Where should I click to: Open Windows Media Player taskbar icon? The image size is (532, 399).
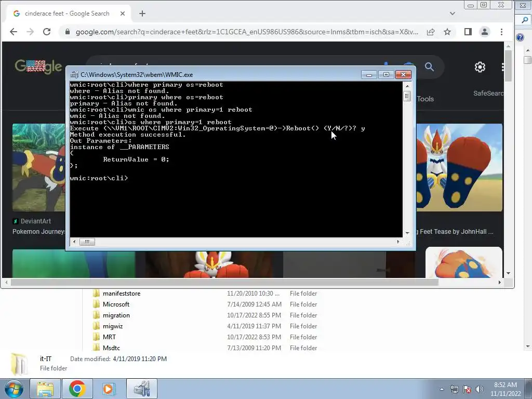coord(108,389)
